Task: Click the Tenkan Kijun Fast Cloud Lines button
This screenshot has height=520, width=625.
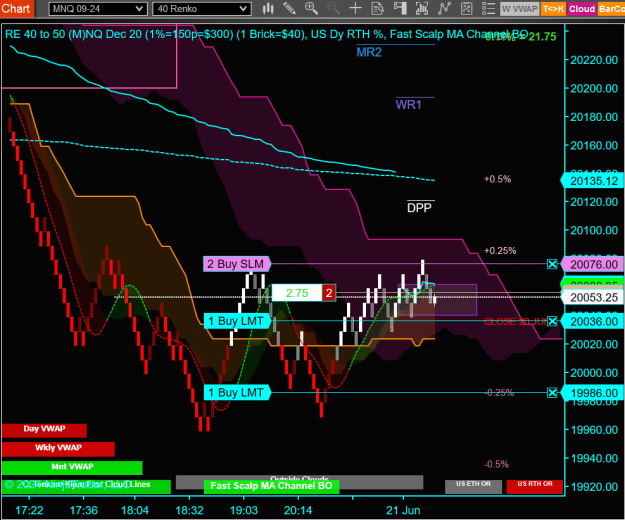Action: 86,487
